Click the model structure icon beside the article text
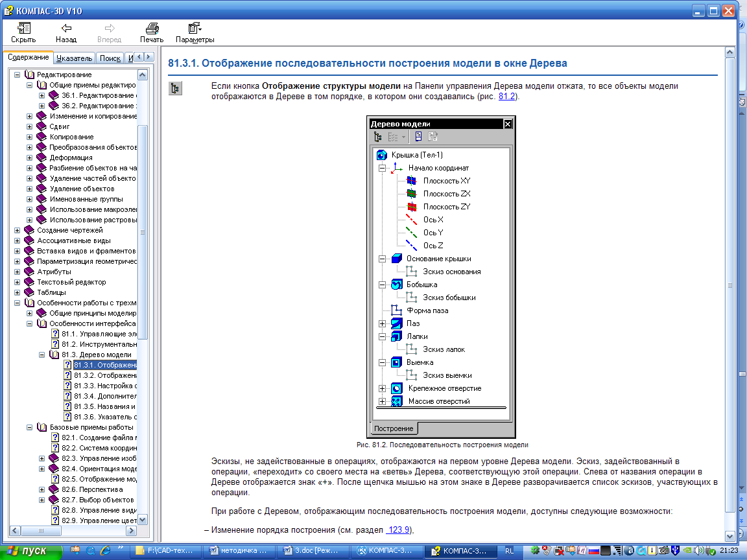 pos(175,88)
